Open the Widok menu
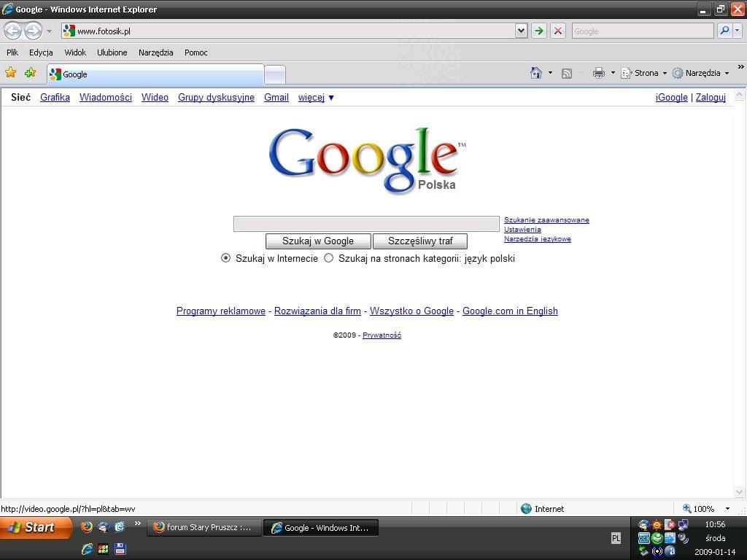 [75, 52]
